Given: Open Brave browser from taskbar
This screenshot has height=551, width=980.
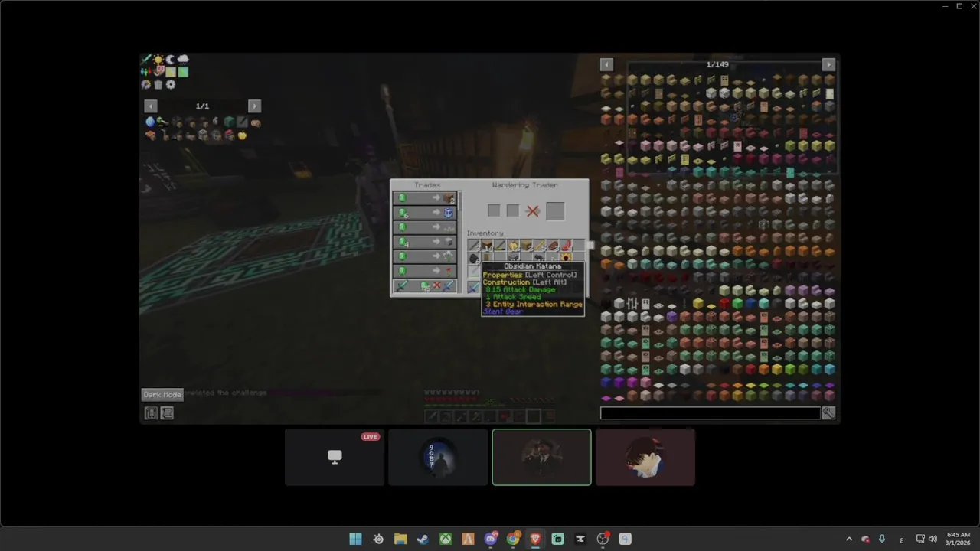Looking at the screenshot, I should [x=535, y=539].
